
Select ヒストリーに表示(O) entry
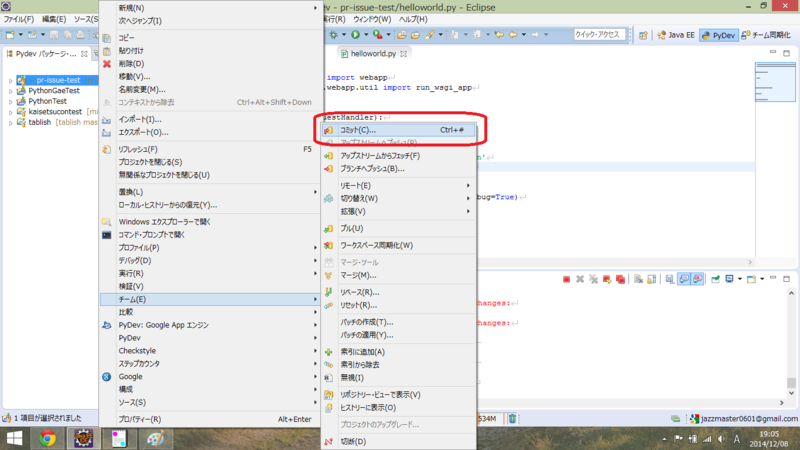(x=398, y=408)
